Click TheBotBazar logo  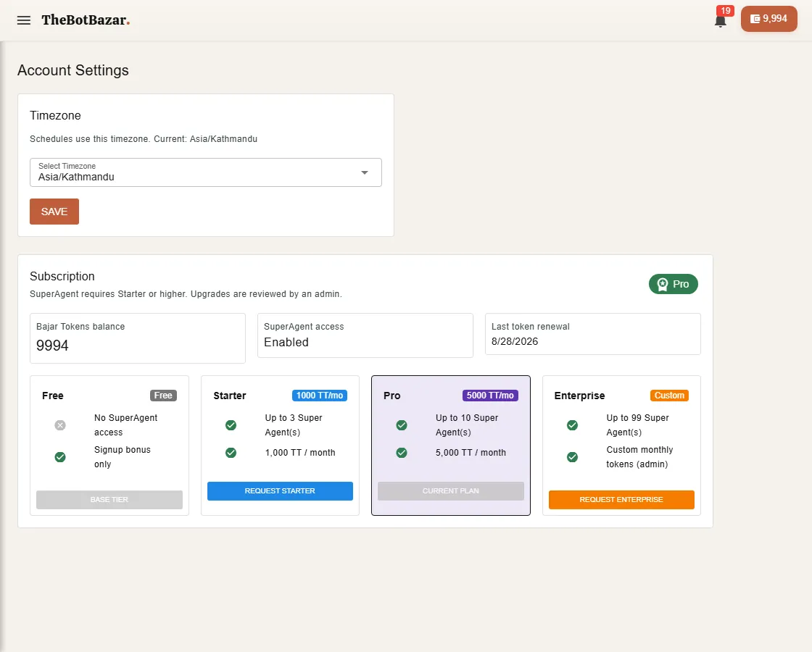86,20
